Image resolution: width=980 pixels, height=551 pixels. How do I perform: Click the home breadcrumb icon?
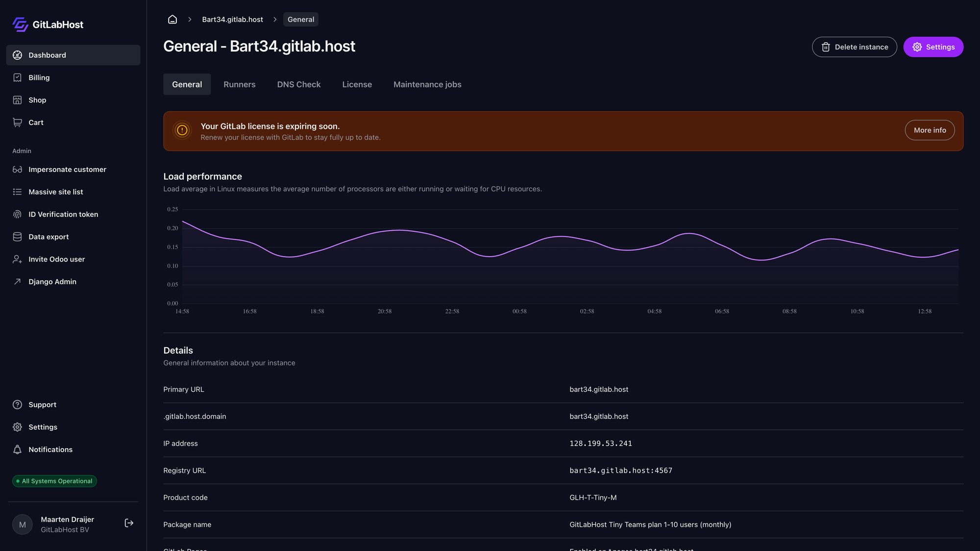pyautogui.click(x=172, y=19)
